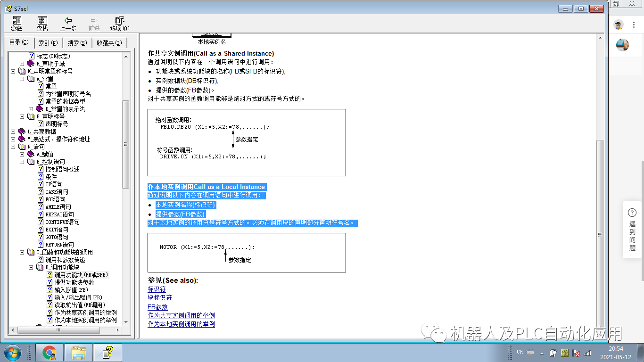
Task: Open topic icon for 标志(OK标志)
Action: click(x=32, y=56)
